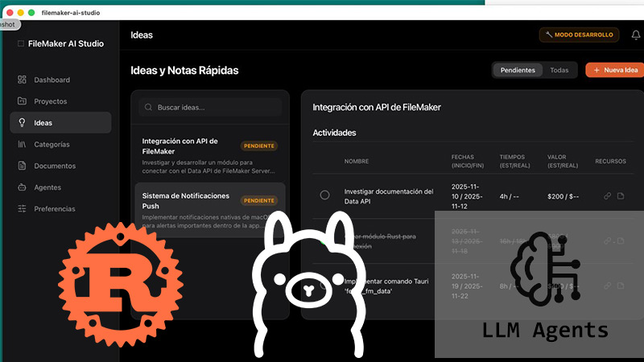Click the Investigar documentación del Data API name
Screen dimensions: 644x362
(x=389, y=196)
